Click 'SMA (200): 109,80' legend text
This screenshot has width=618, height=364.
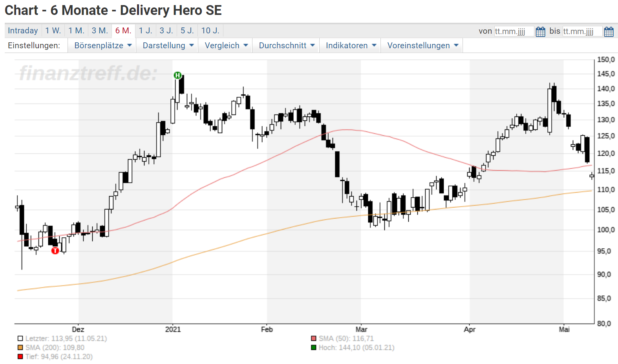pos(55,348)
